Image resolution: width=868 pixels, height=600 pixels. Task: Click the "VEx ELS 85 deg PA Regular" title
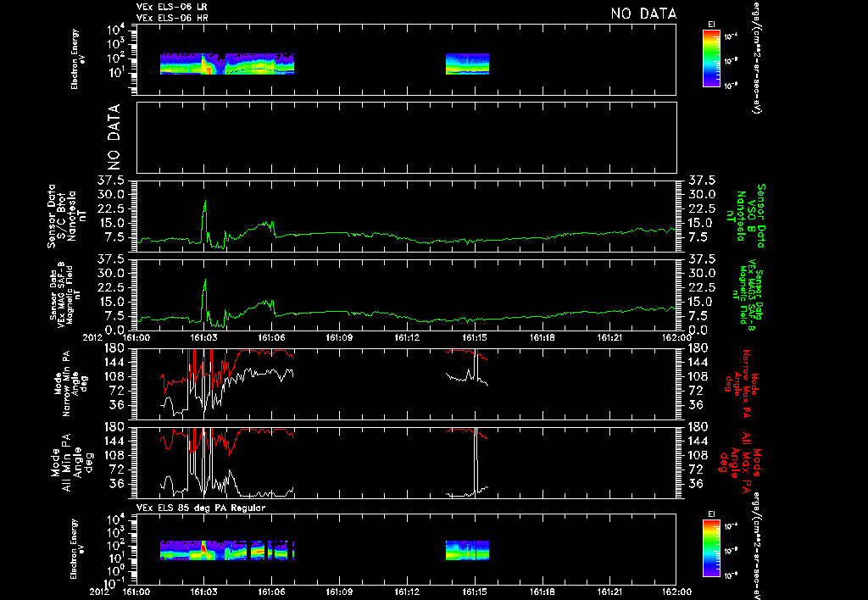coord(200,508)
